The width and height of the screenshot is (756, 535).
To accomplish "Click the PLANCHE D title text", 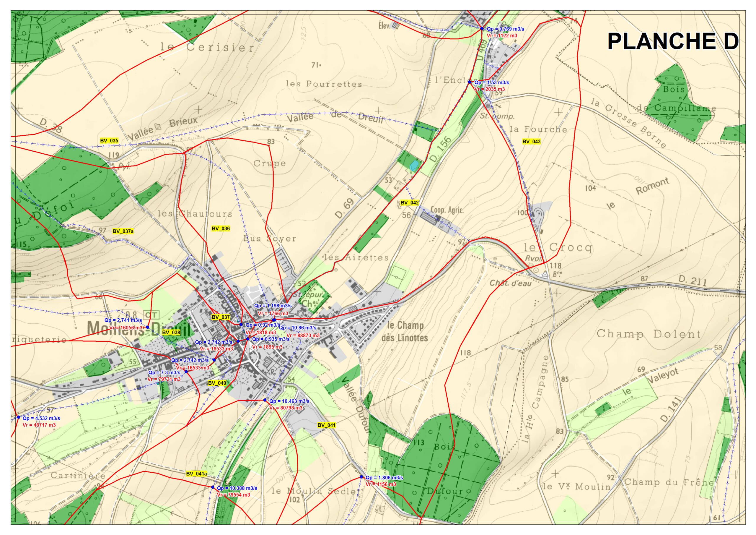I will click(x=673, y=42).
